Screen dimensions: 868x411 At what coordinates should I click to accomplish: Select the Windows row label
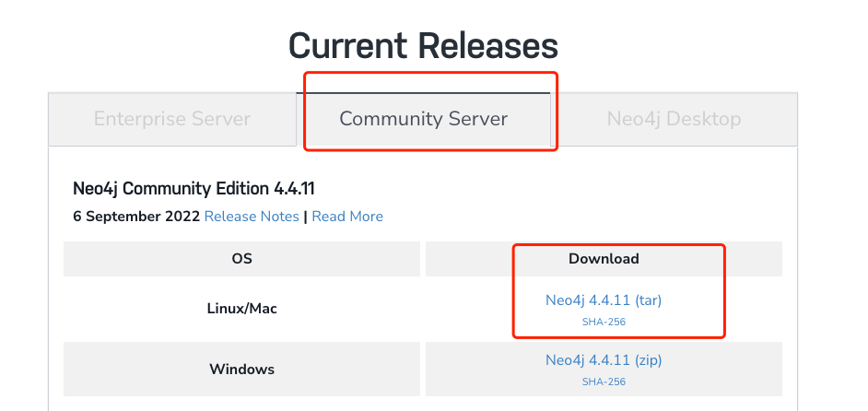coord(242,369)
